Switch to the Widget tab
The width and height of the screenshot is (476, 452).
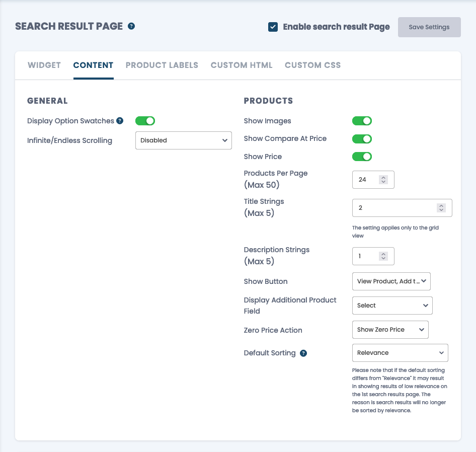[x=44, y=65]
